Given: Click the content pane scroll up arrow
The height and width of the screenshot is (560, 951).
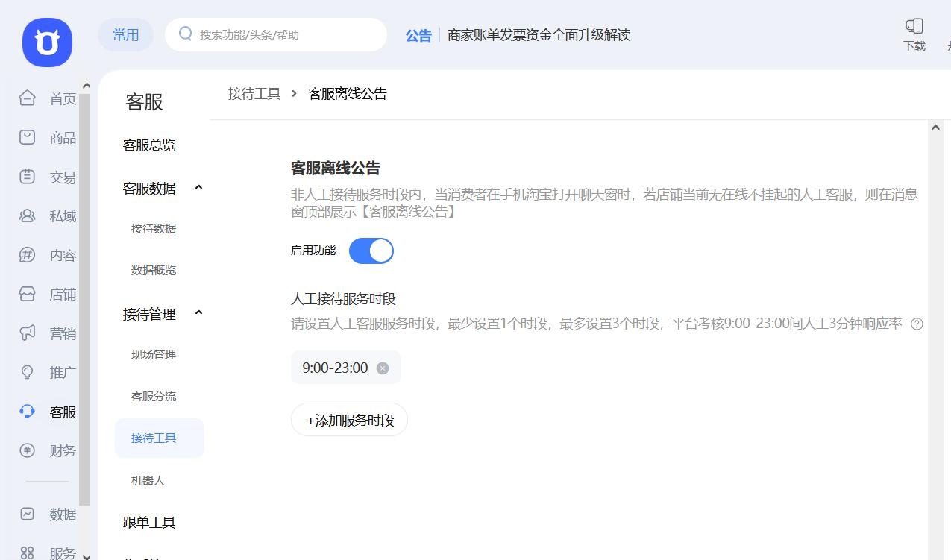Looking at the screenshot, I should coord(935,128).
